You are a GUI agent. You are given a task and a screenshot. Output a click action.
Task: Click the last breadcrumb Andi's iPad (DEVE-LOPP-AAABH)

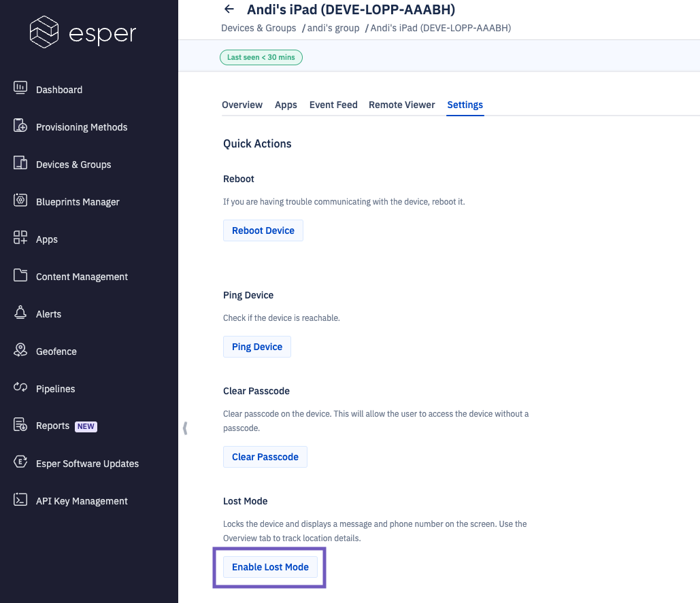pyautogui.click(x=441, y=28)
